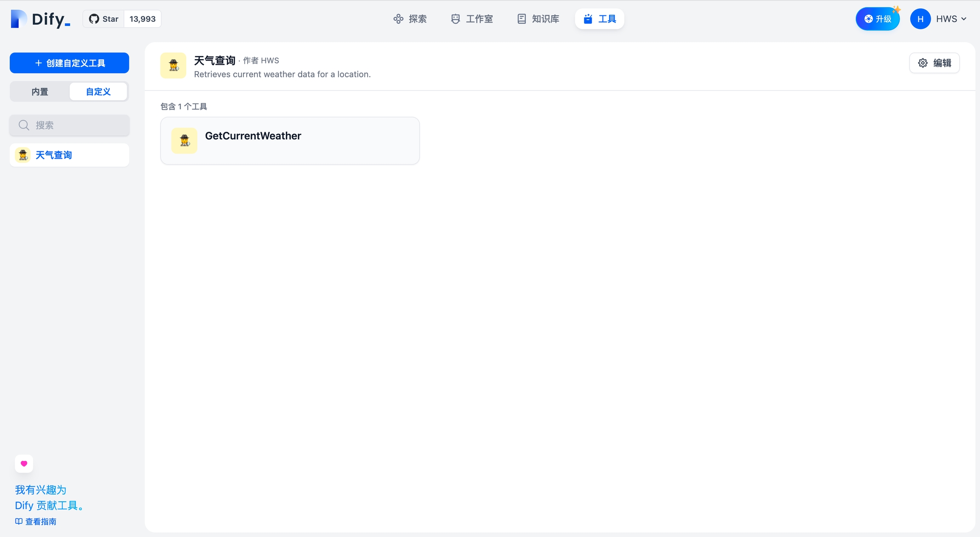This screenshot has height=537, width=980.
Task: Click the 13,993 star count
Action: coord(142,19)
